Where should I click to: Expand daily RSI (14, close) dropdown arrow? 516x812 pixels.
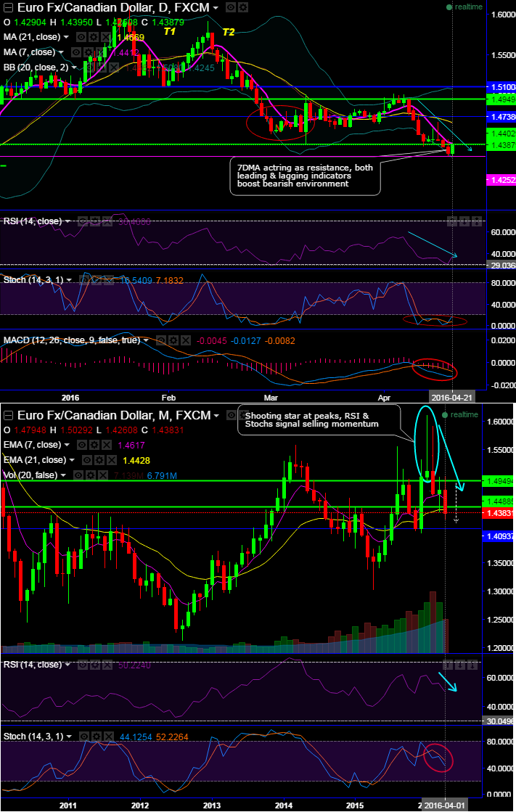[68, 222]
